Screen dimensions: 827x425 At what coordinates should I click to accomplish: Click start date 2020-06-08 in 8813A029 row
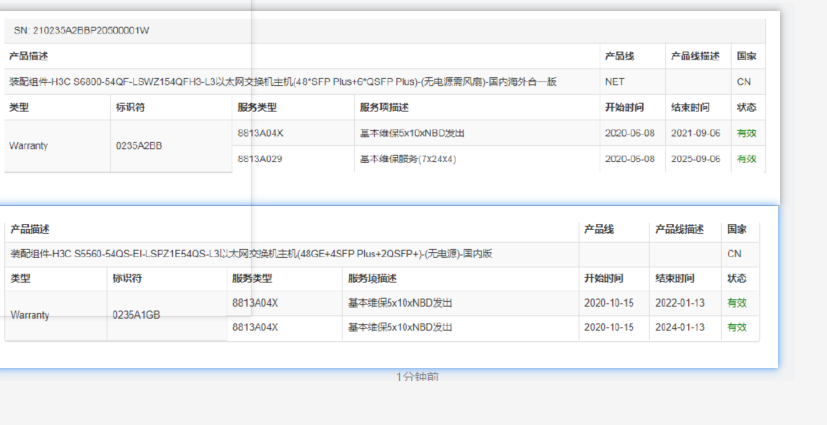point(630,159)
